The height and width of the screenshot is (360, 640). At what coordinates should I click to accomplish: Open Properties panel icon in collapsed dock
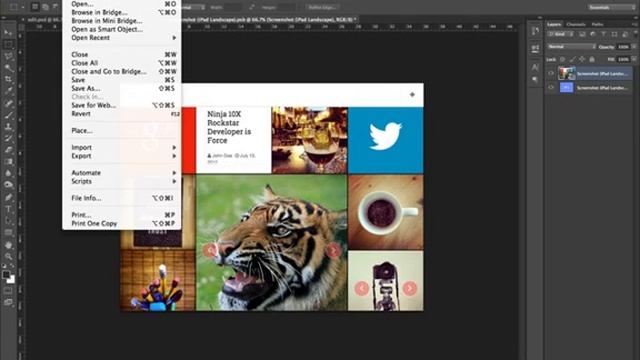[535, 49]
